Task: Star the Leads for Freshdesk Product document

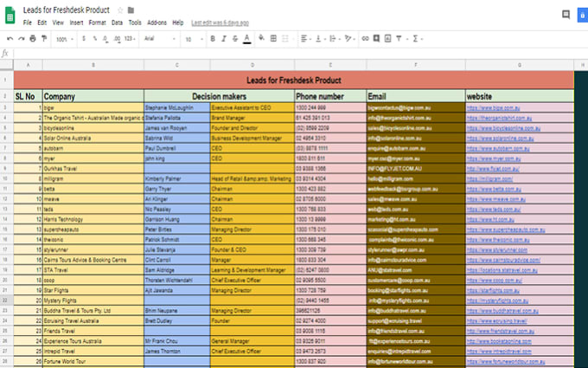Action: click(x=120, y=10)
